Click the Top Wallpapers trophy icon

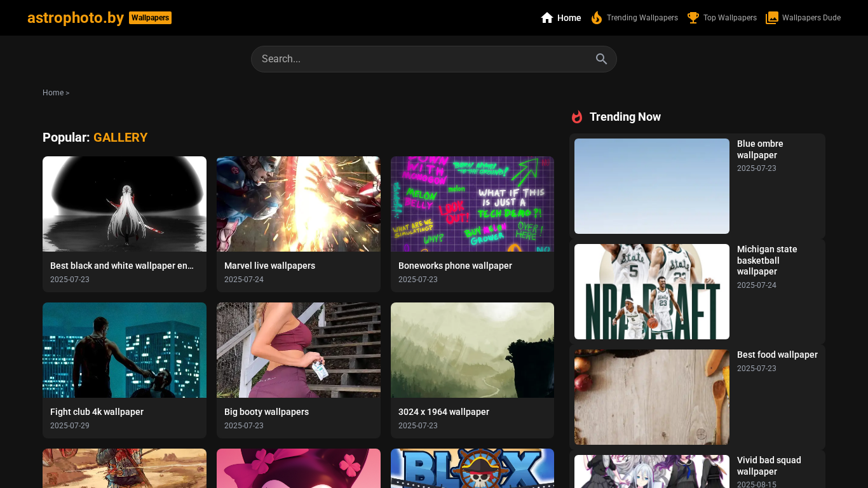[x=693, y=18]
